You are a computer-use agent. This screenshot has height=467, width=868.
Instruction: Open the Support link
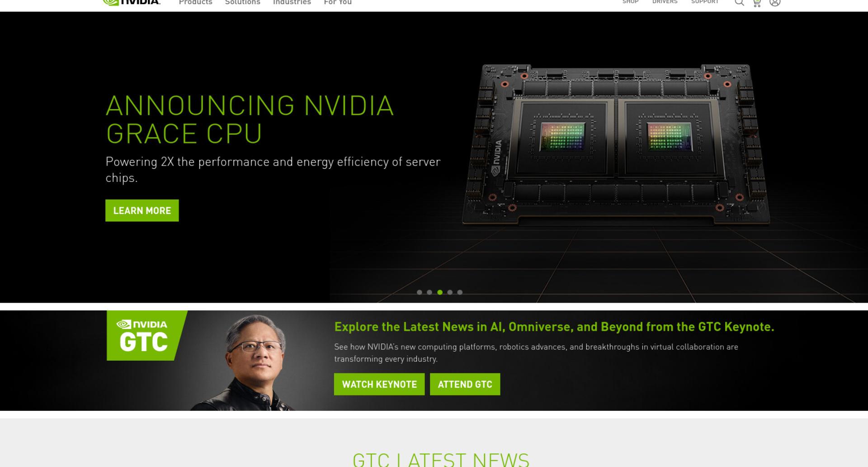tap(705, 2)
